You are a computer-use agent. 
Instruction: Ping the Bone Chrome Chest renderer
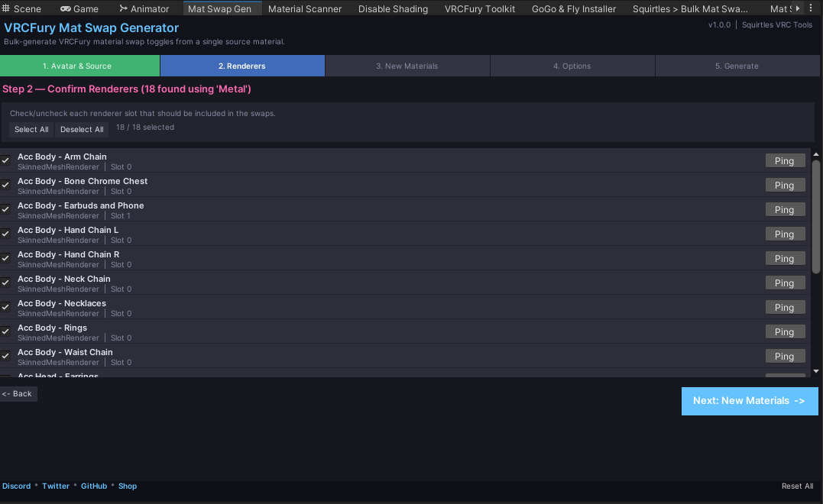click(785, 185)
